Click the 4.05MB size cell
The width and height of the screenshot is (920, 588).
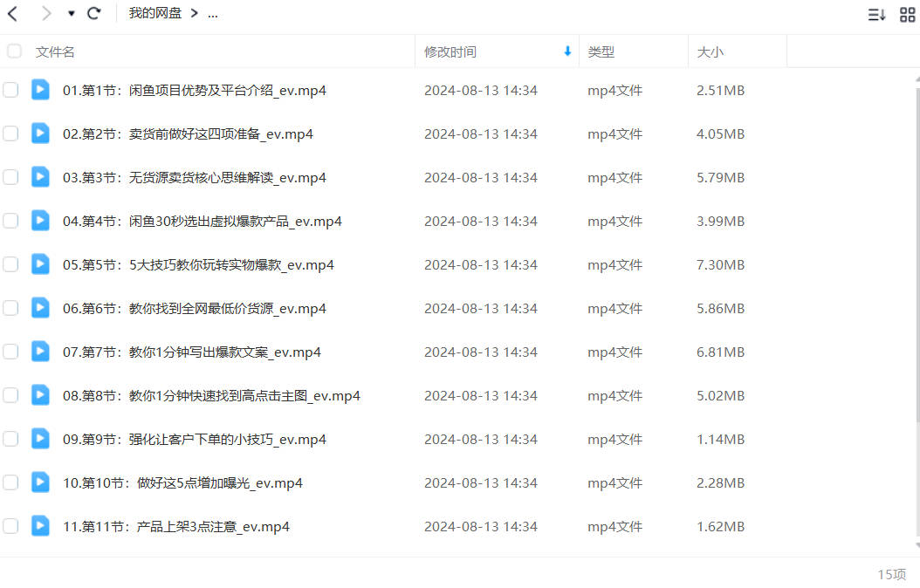(720, 134)
